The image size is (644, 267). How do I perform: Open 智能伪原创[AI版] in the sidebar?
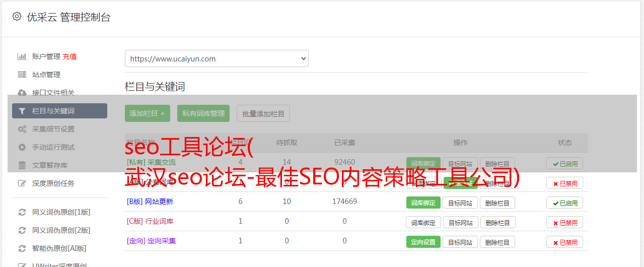pyautogui.click(x=59, y=248)
